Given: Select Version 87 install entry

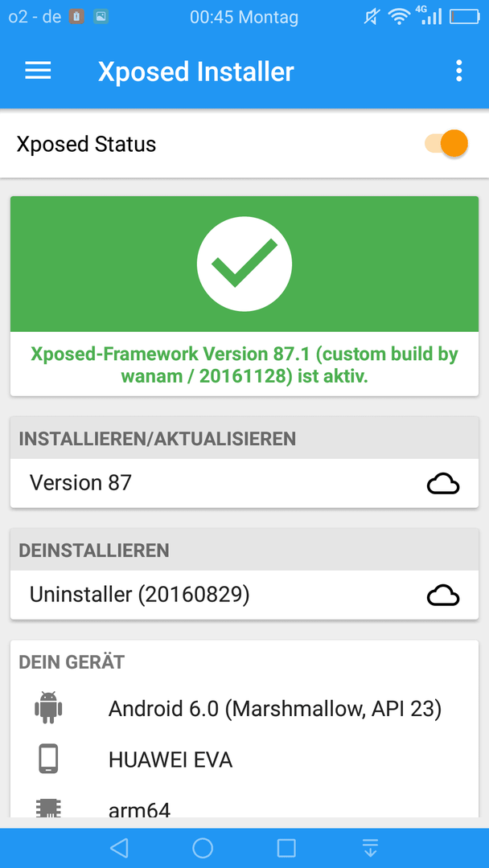Looking at the screenshot, I should tap(244, 483).
